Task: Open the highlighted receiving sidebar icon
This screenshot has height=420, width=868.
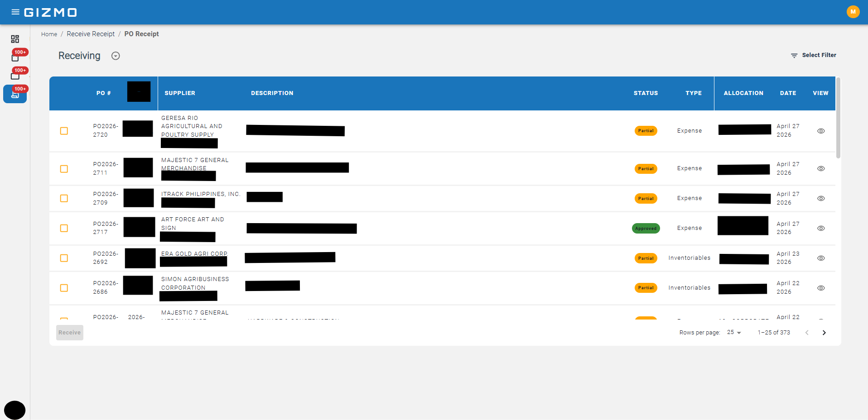Action: click(15, 94)
